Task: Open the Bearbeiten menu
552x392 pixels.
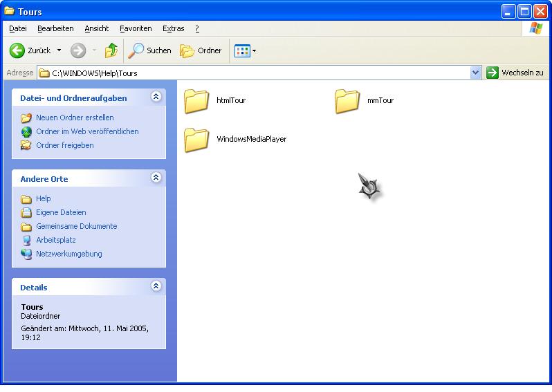Action: click(55, 28)
